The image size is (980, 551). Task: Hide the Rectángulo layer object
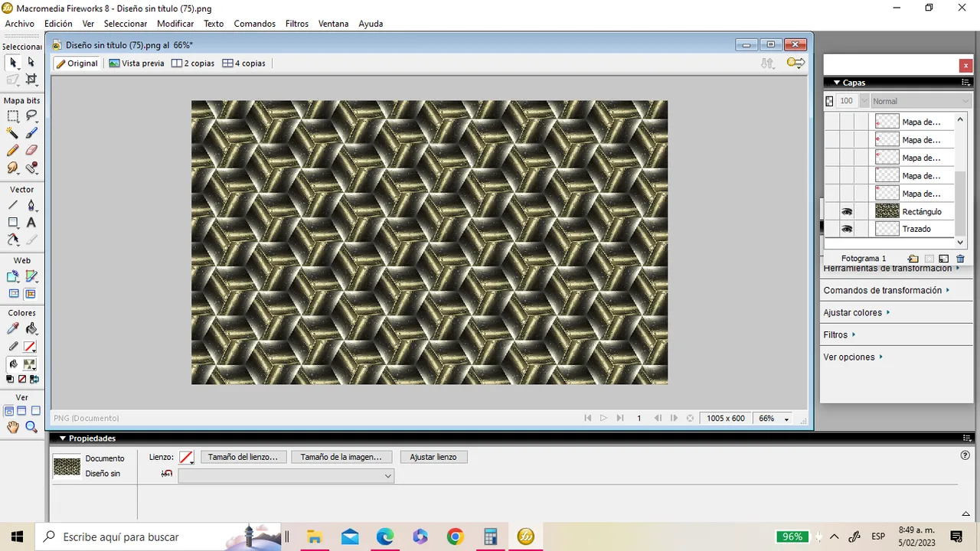[x=847, y=211]
